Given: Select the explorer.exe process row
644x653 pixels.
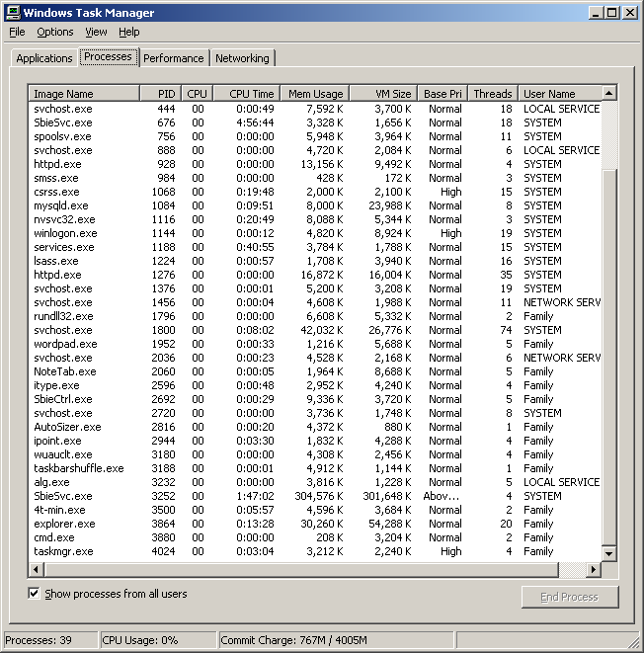Looking at the screenshot, I should pos(315,524).
